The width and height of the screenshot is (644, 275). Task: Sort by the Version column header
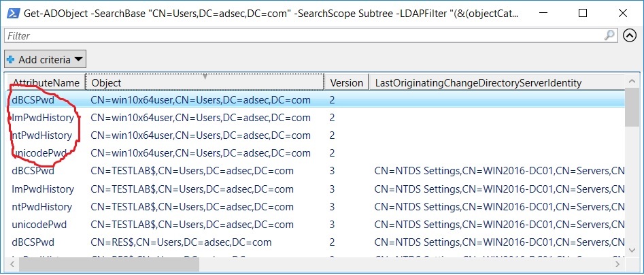(346, 82)
